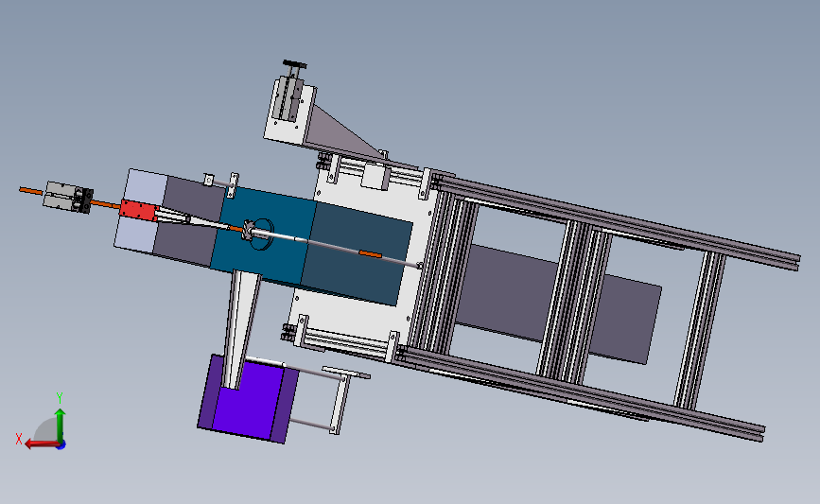Select the short orange segment on the gray rod
820x504 pixels.
pyautogui.click(x=370, y=254)
